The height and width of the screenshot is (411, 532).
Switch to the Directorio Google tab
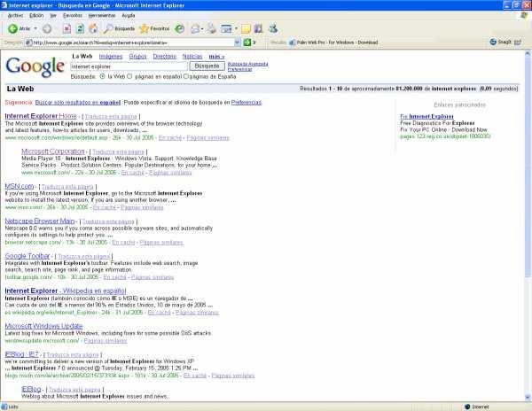point(165,57)
